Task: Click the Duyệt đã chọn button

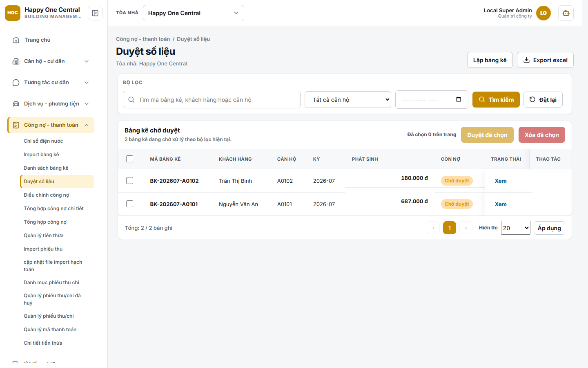Action: point(487,135)
